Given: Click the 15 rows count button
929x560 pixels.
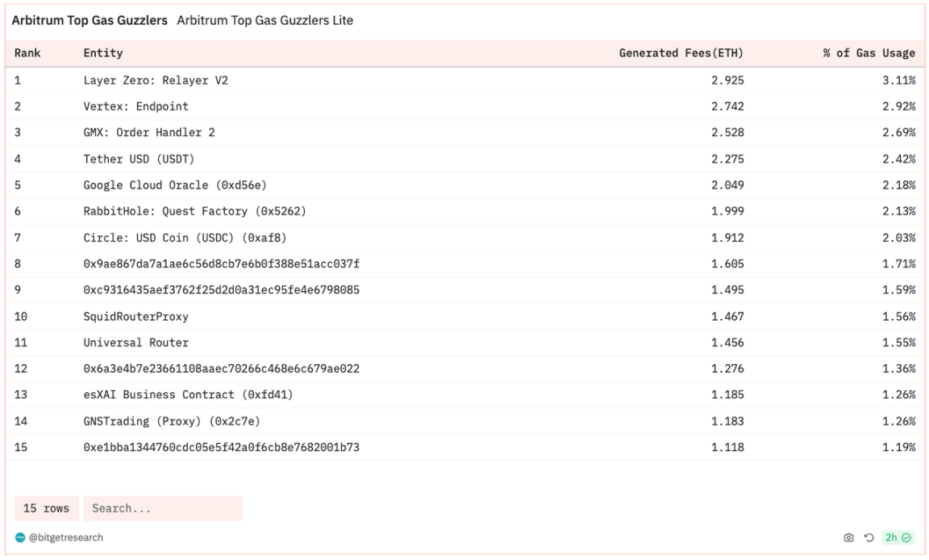Looking at the screenshot, I should (46, 508).
